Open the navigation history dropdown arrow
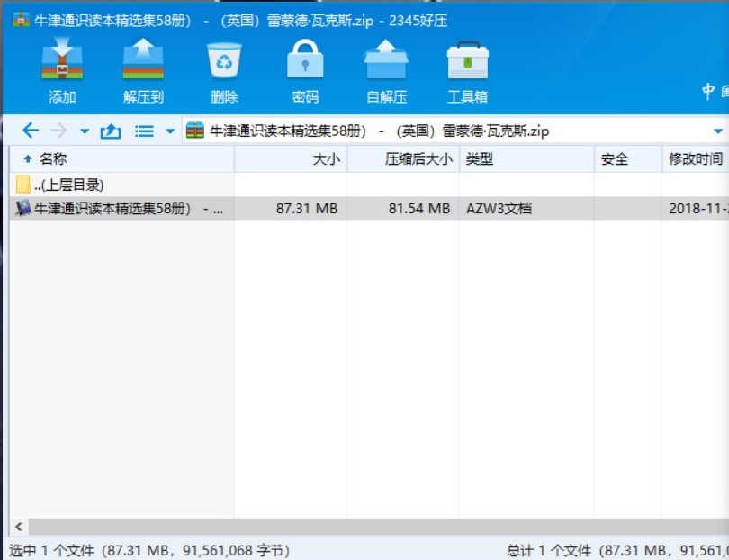The width and height of the screenshot is (729, 560). click(x=85, y=131)
